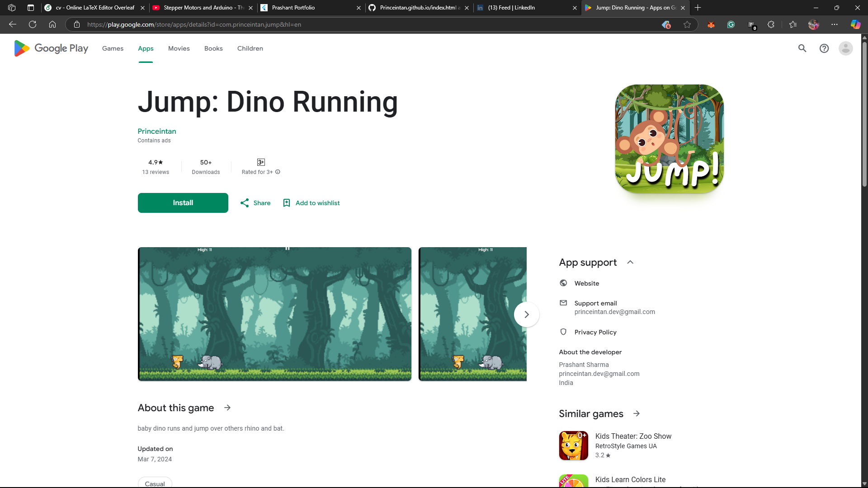The height and width of the screenshot is (488, 868).
Task: Click the Support email envelope icon
Action: coord(563,303)
